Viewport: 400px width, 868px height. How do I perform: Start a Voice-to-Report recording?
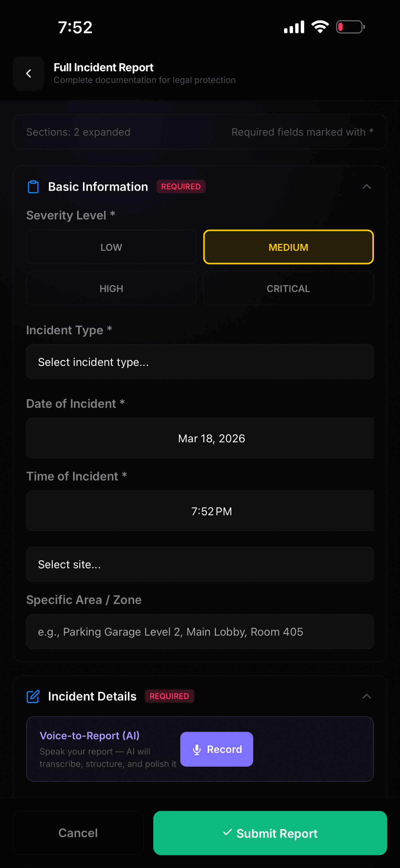[x=216, y=749]
